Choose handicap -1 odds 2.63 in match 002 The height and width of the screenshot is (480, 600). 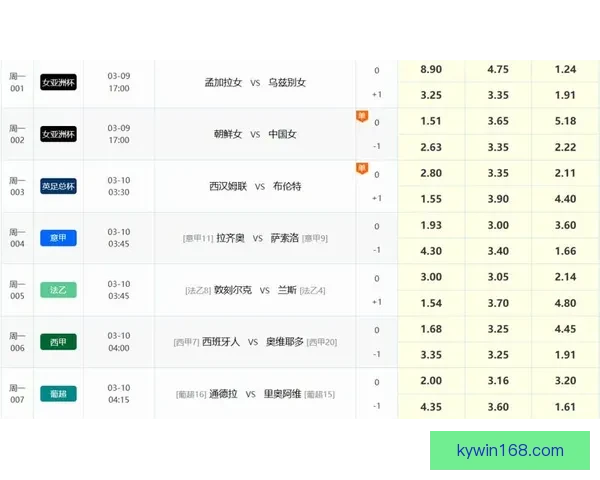pyautogui.click(x=431, y=147)
